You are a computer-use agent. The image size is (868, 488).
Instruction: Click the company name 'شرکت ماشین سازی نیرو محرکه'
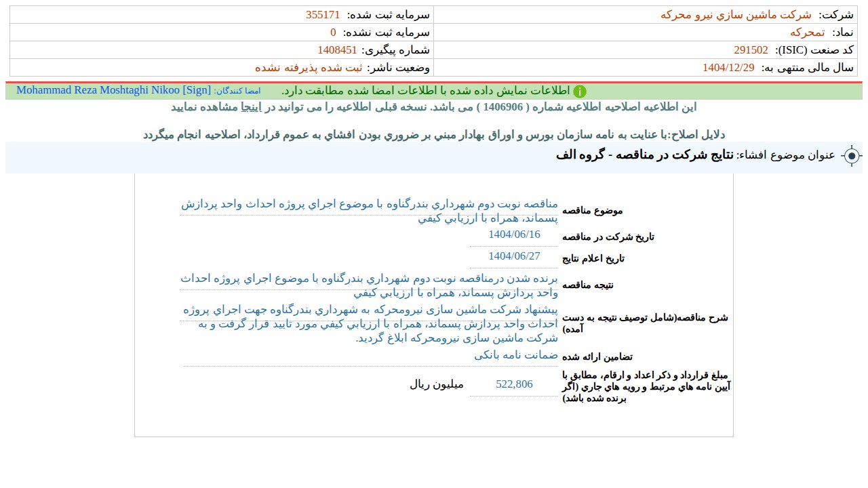coord(736,15)
